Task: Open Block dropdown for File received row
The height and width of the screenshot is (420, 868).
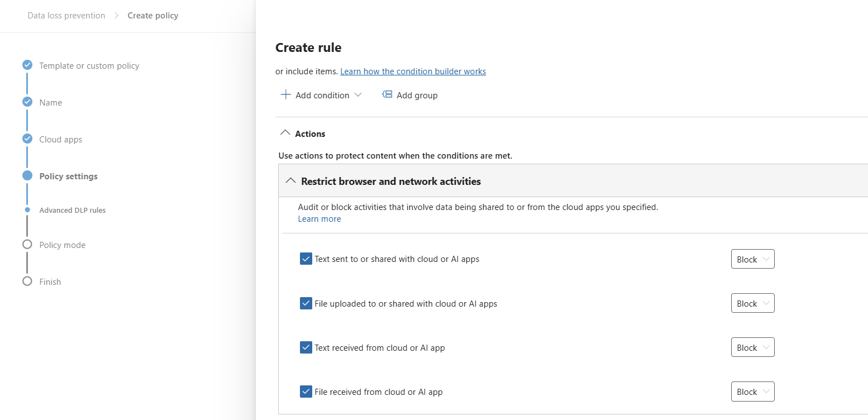Action: coord(752,392)
